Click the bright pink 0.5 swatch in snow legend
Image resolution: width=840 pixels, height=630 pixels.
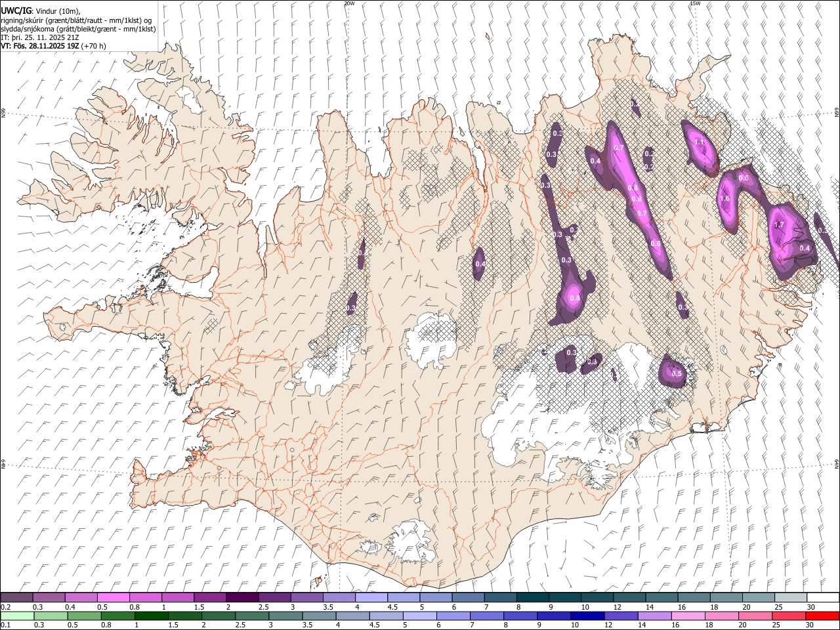tap(113, 597)
